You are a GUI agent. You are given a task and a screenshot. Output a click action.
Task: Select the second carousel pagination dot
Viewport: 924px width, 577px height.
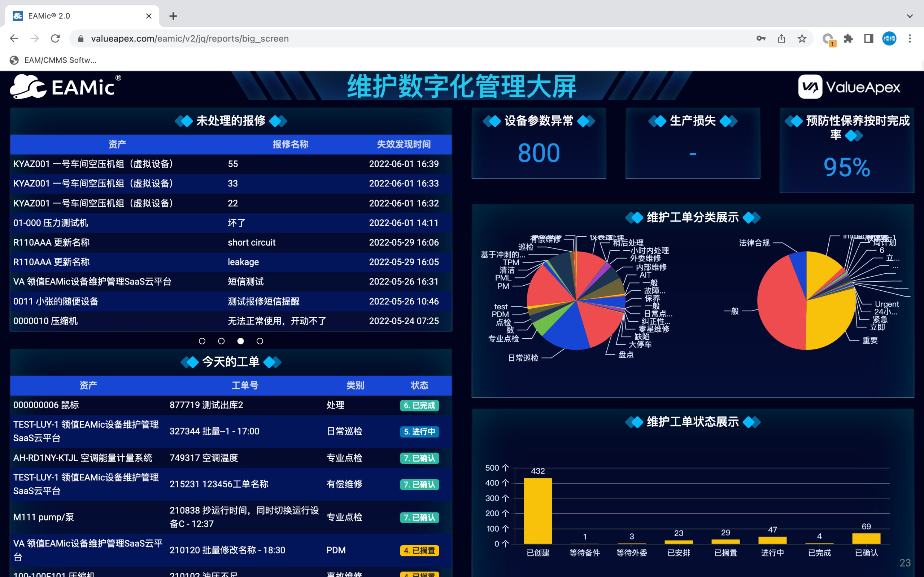click(221, 341)
